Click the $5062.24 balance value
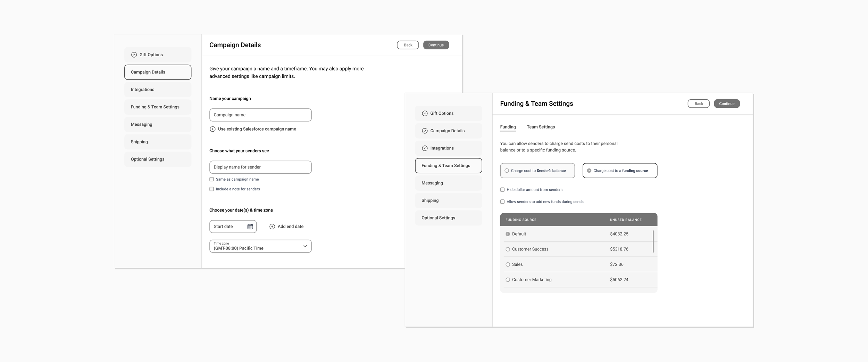 click(619, 280)
